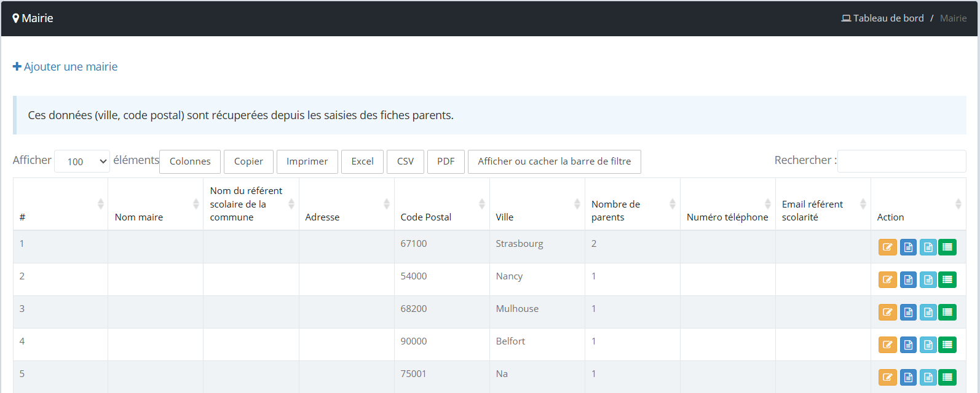
Task: Click the orange edit icon for Strasbourg row
Action: 887,247
